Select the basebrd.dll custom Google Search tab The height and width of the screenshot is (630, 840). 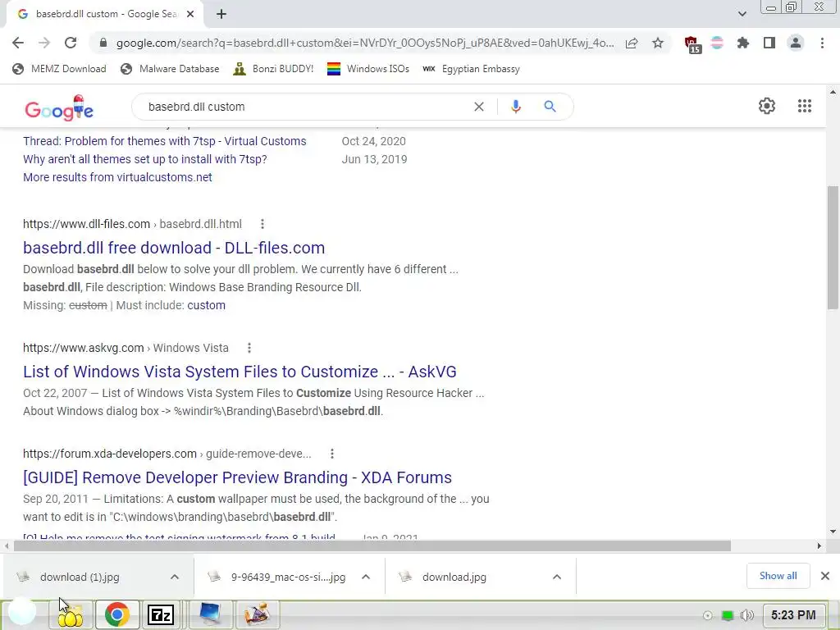104,14
